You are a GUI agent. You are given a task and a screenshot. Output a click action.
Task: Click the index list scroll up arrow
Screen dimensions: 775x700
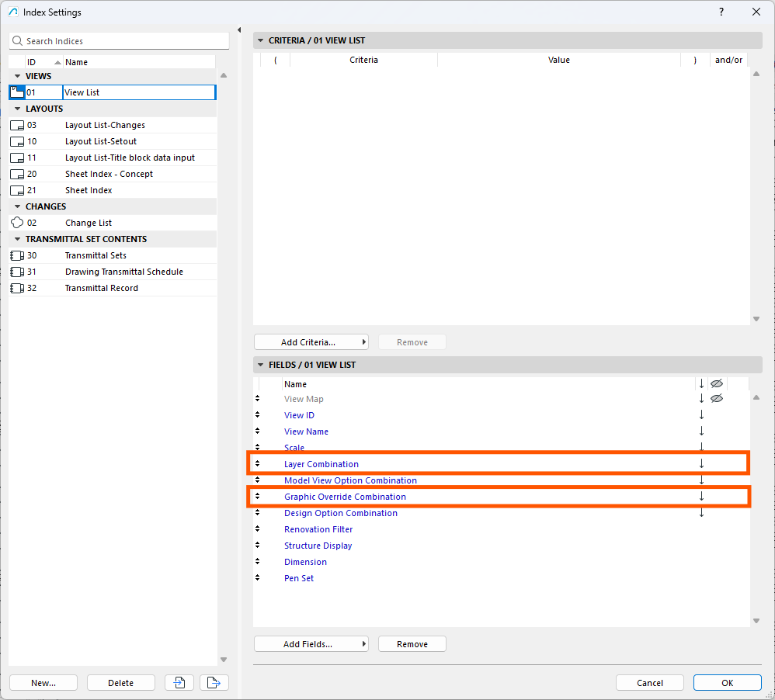(x=224, y=75)
